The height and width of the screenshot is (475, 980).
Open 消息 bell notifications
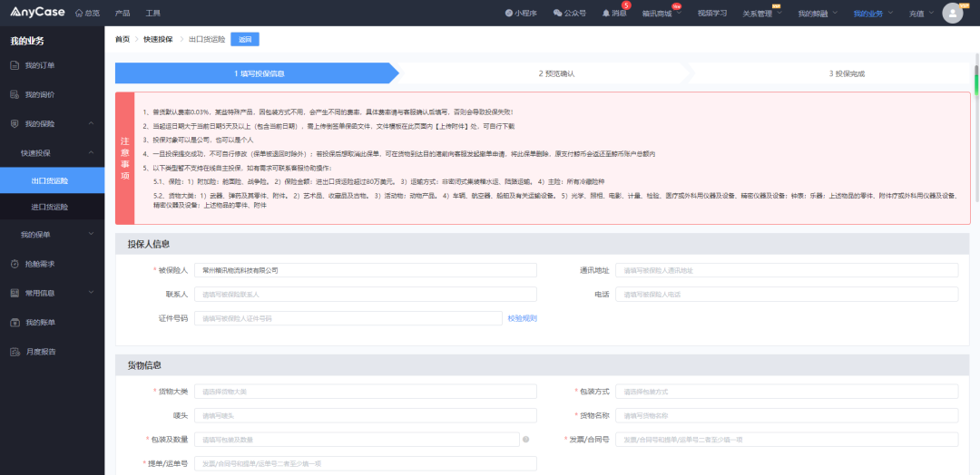tap(605, 13)
